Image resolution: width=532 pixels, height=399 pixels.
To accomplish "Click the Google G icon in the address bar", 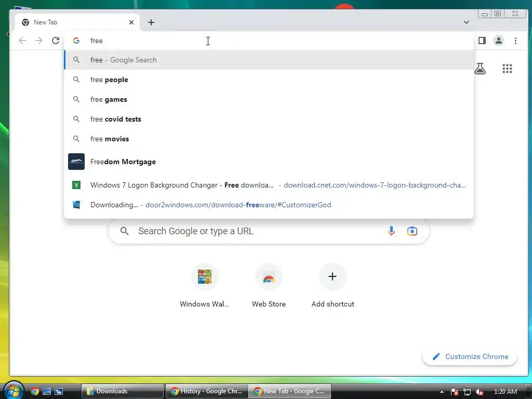I will pyautogui.click(x=76, y=41).
